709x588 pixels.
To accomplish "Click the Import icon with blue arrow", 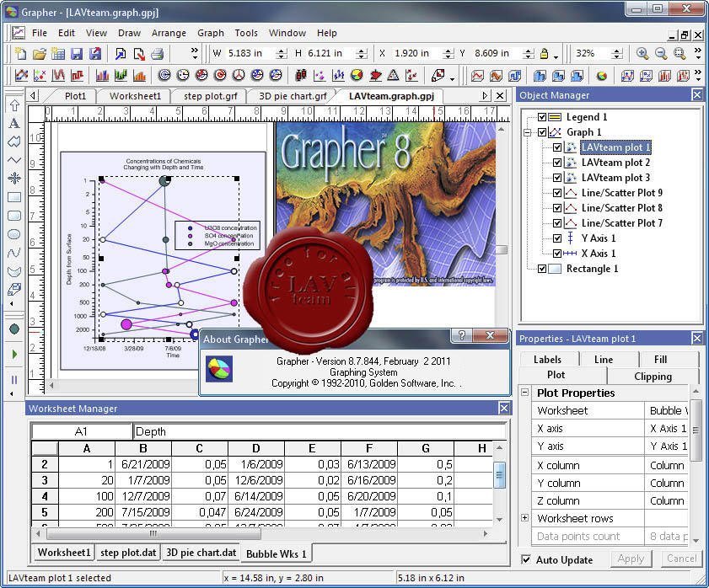I will point(121,53).
